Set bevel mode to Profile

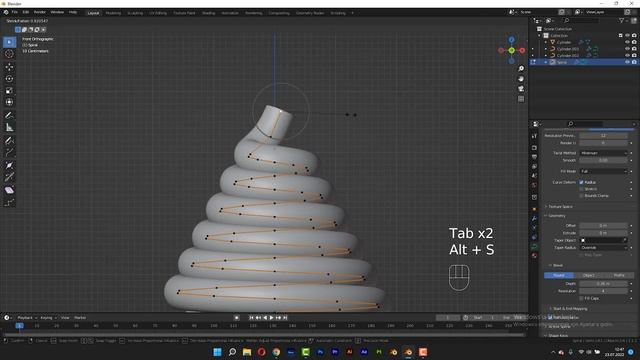[619, 276]
